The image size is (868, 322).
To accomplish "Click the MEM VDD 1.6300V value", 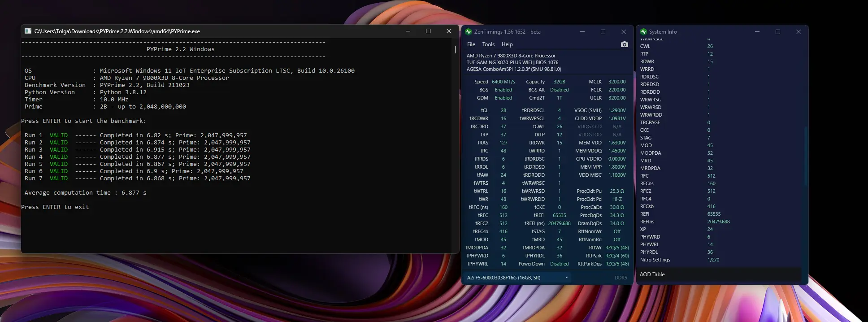I will pyautogui.click(x=617, y=143).
